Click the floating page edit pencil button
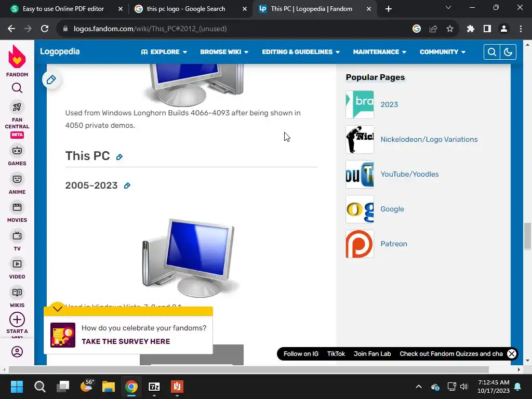 (x=51, y=79)
